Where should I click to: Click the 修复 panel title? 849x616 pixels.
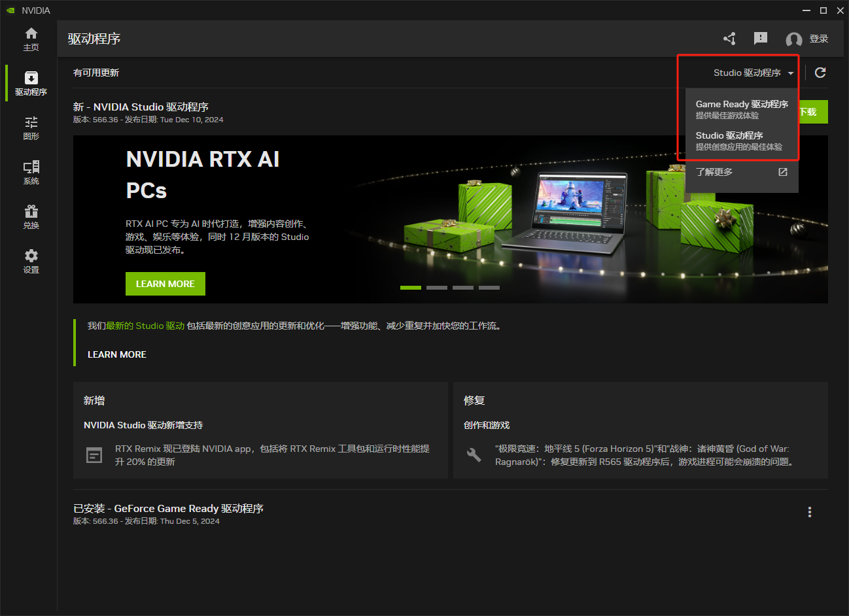tap(474, 400)
